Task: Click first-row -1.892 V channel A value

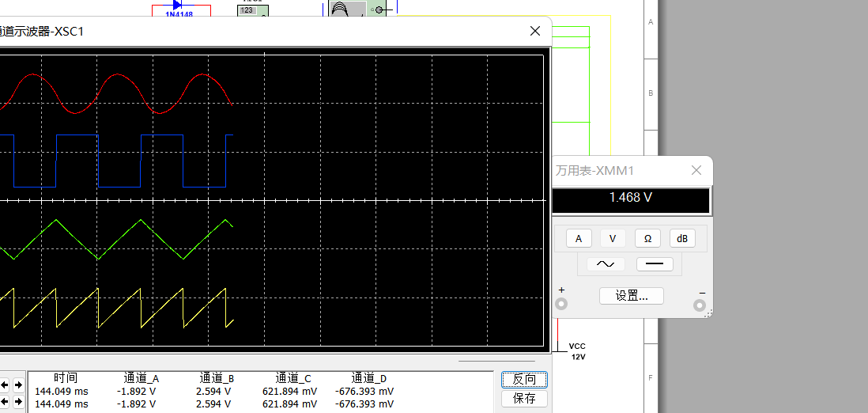Action: [x=136, y=392]
